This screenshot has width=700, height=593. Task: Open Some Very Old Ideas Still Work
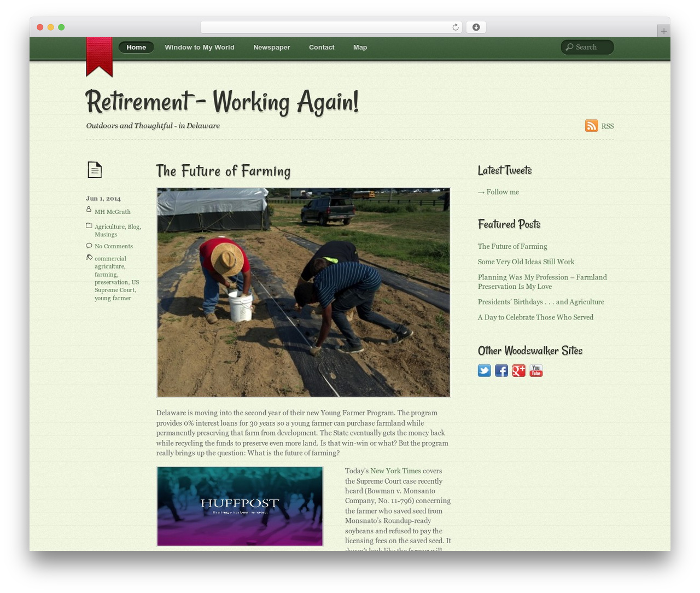(x=526, y=262)
